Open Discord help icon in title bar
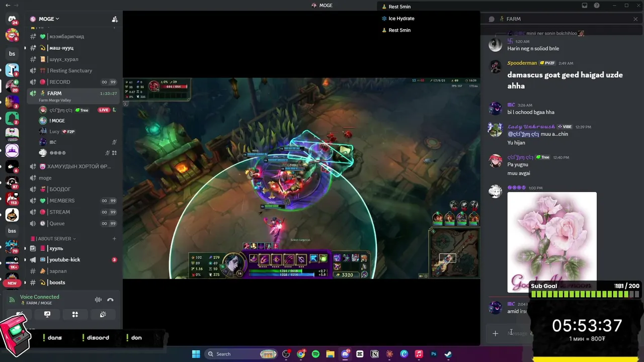The width and height of the screenshot is (644, 362). 597,6
